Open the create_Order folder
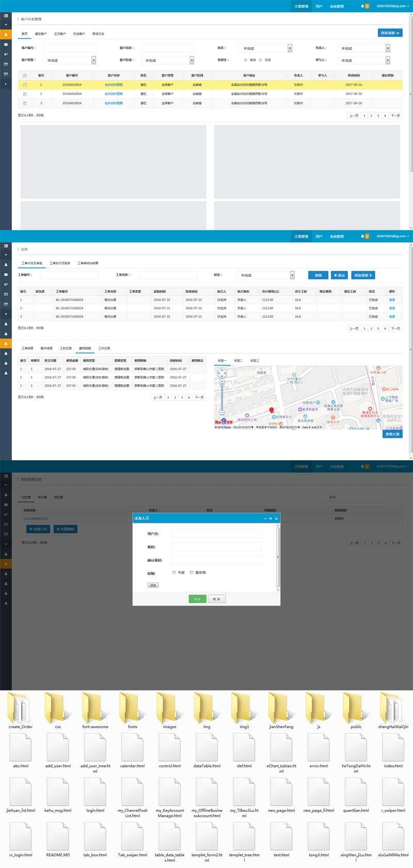The width and height of the screenshot is (413, 868). click(x=21, y=708)
